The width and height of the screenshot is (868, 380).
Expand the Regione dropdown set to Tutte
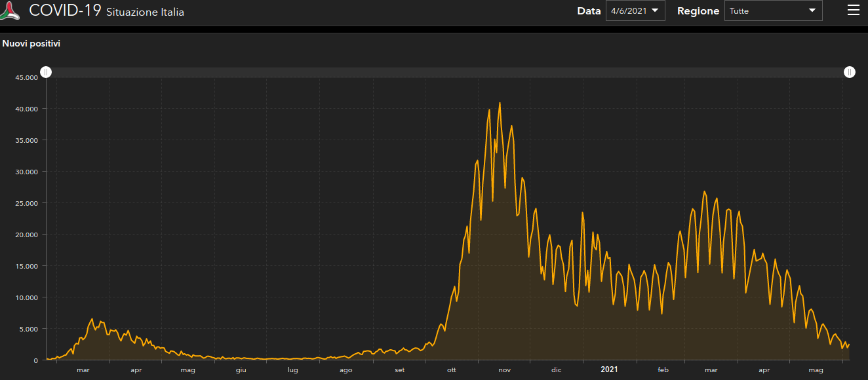(x=772, y=10)
